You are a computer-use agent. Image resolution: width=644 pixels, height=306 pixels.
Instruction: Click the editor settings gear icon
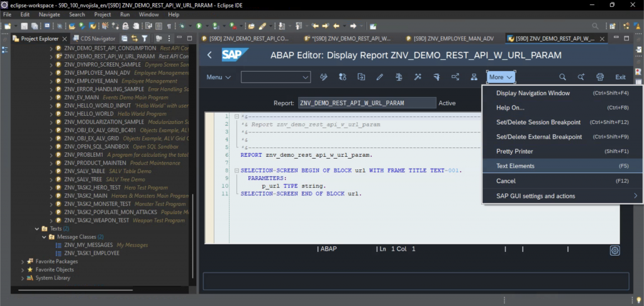click(x=614, y=250)
